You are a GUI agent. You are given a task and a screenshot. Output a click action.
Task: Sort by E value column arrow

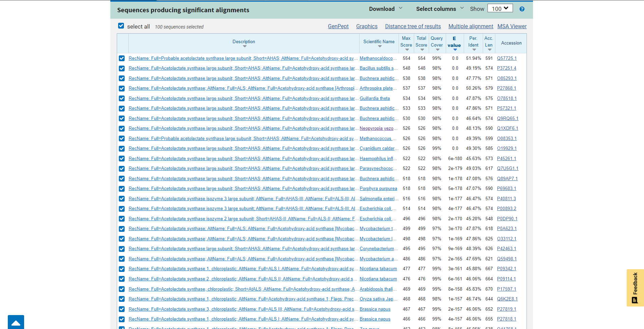tap(455, 50)
